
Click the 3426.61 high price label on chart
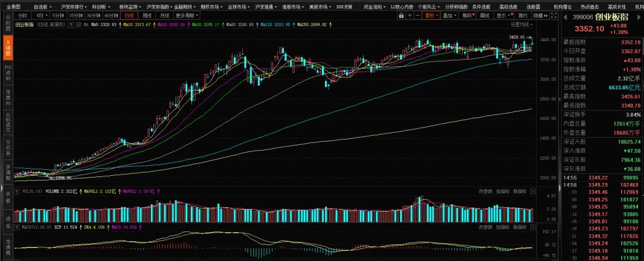click(x=517, y=37)
